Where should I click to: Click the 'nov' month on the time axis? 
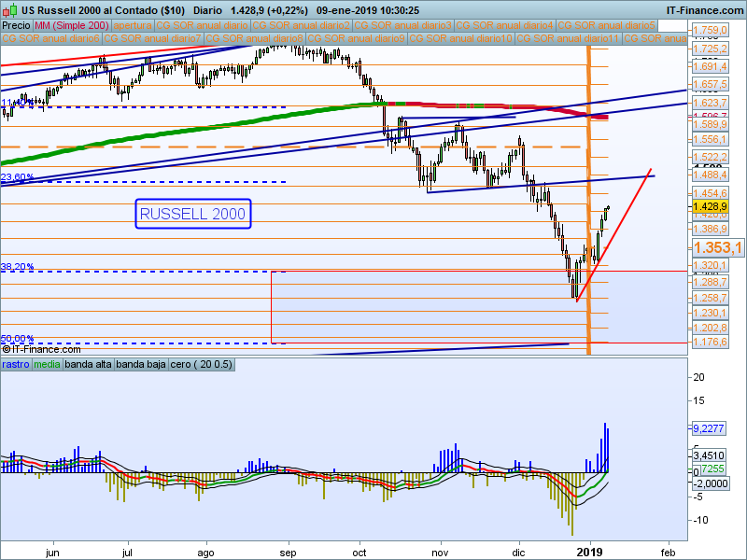[440, 553]
